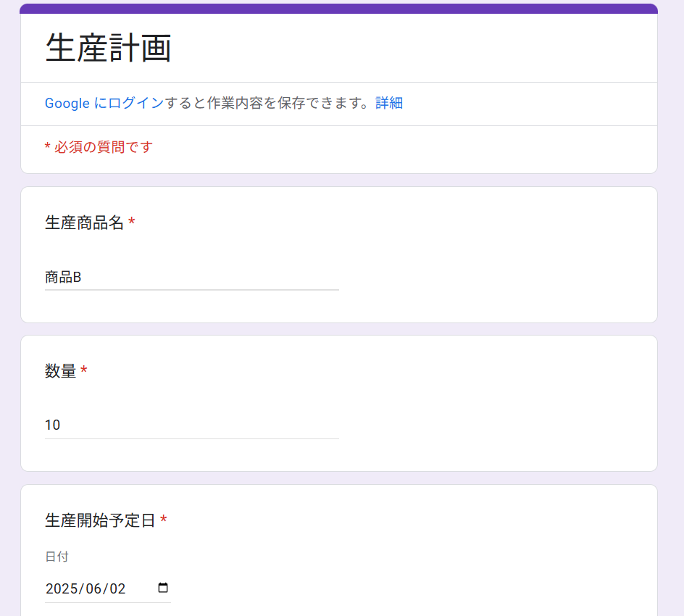Click the text 'すると作業内容を保存できます。'
684x616 pixels.
(268, 103)
